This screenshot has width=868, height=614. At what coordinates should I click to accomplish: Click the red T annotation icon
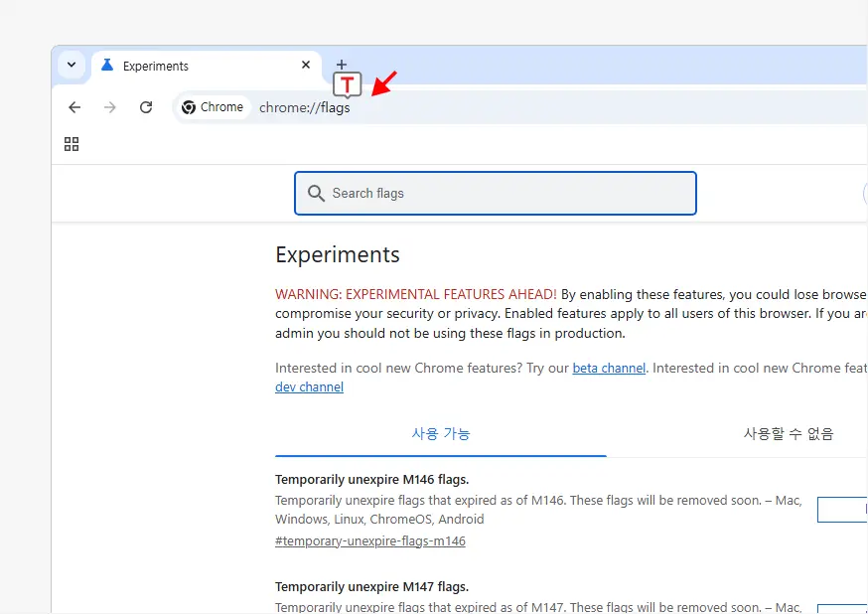click(347, 85)
